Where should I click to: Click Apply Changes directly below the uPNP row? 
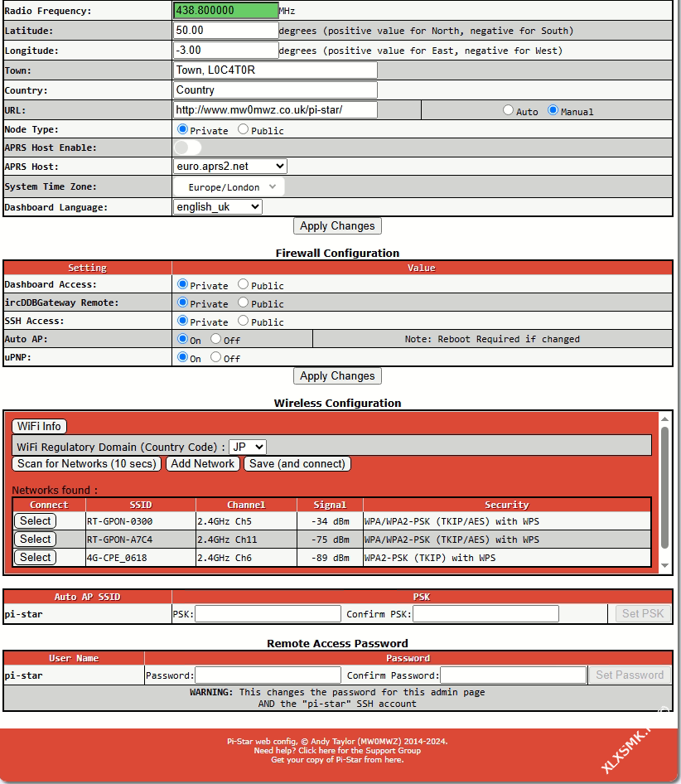pyautogui.click(x=337, y=376)
